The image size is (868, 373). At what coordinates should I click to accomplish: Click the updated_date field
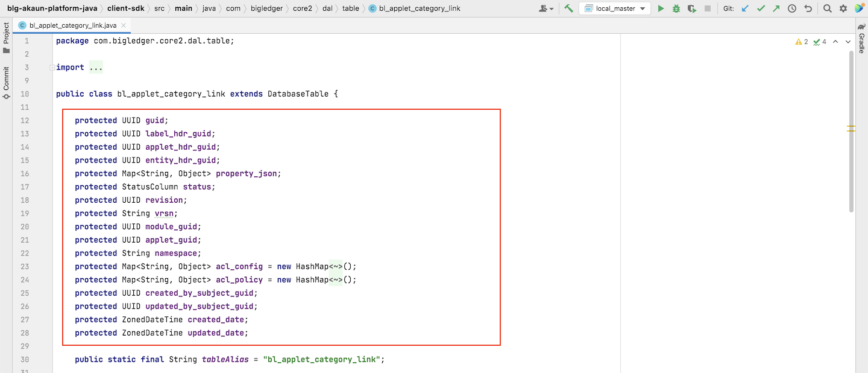tap(216, 333)
